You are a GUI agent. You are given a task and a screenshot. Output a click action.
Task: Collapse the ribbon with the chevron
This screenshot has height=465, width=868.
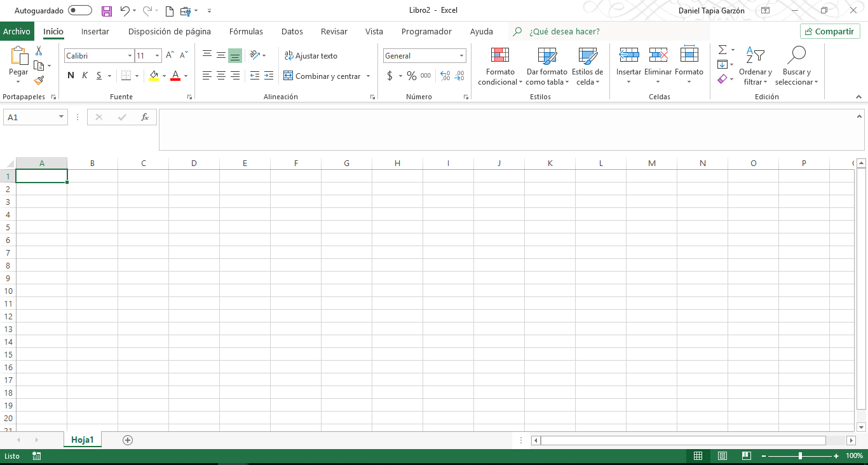859,97
